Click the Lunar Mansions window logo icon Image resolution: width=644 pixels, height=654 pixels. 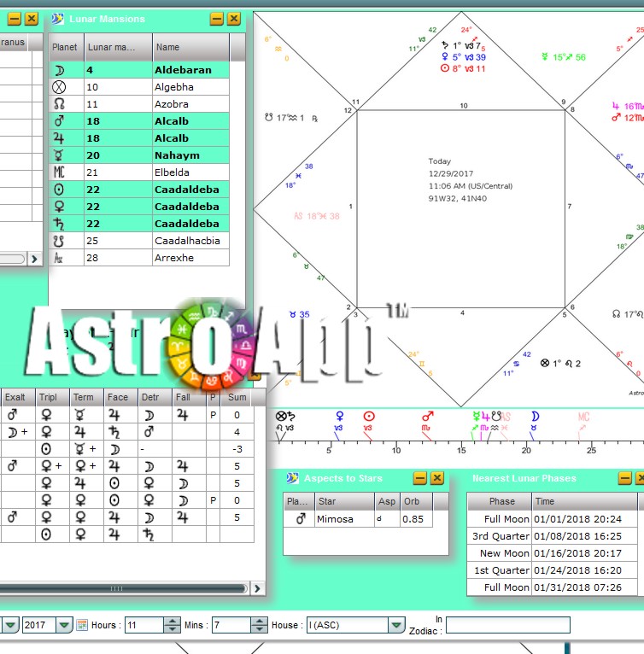(57, 19)
